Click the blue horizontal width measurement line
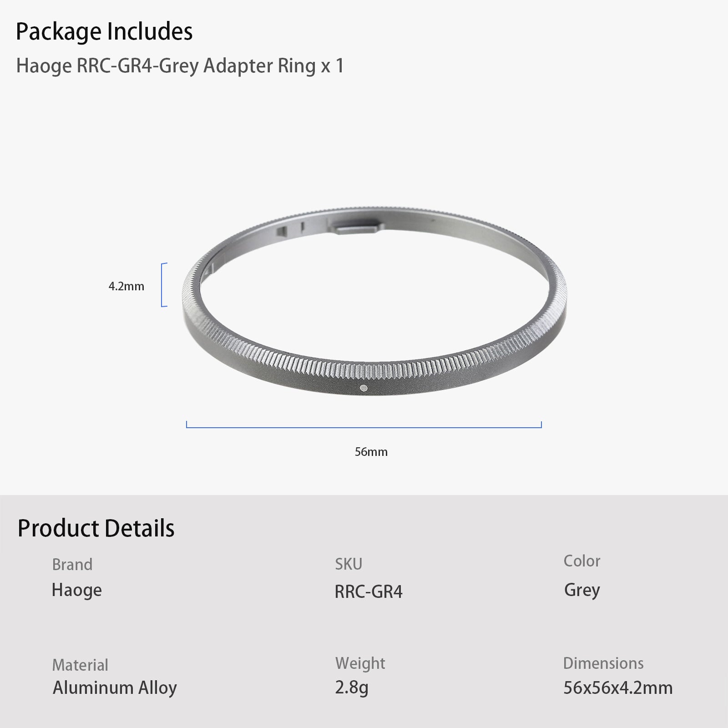 [364, 427]
